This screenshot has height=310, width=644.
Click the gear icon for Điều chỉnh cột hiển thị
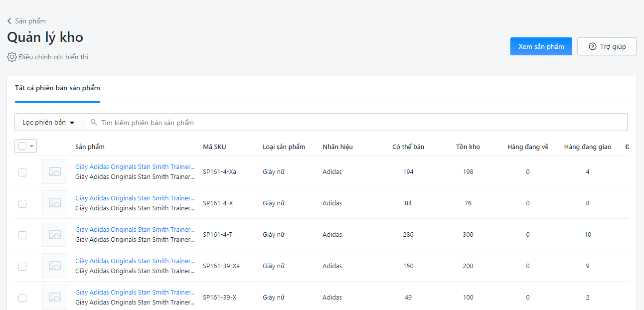[12, 57]
